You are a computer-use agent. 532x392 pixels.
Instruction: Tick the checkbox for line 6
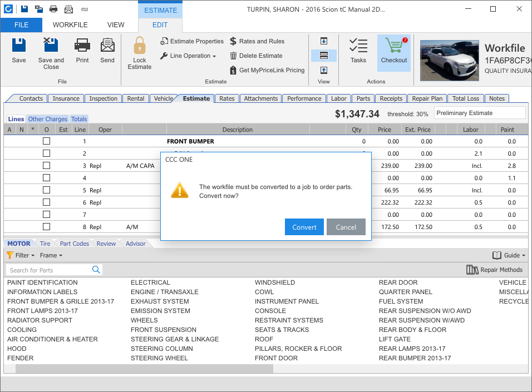(47, 202)
